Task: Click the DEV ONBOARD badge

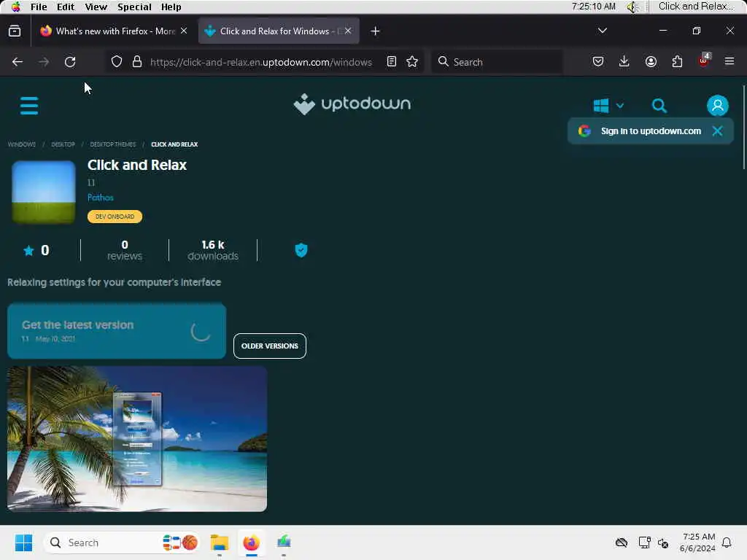Action: [115, 216]
